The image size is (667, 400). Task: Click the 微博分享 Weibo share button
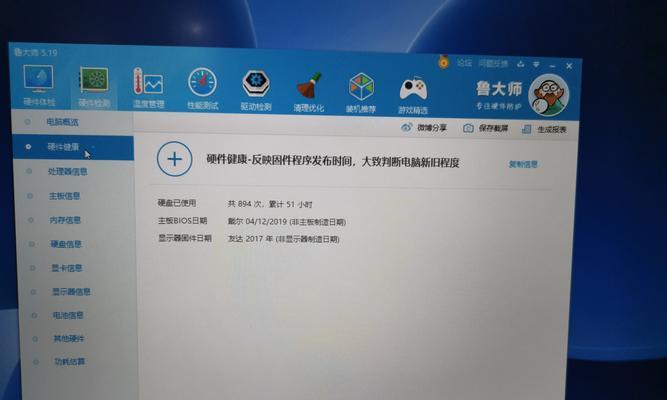point(424,127)
